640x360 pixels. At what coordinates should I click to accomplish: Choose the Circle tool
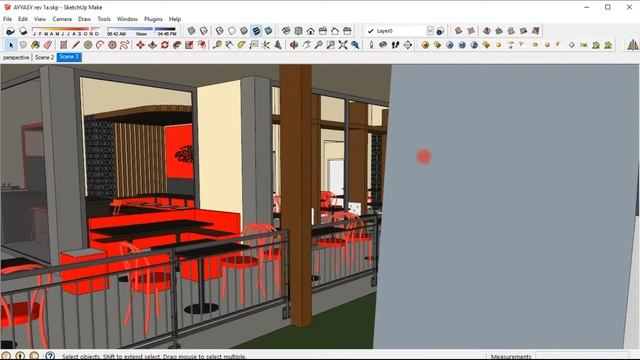88,45
